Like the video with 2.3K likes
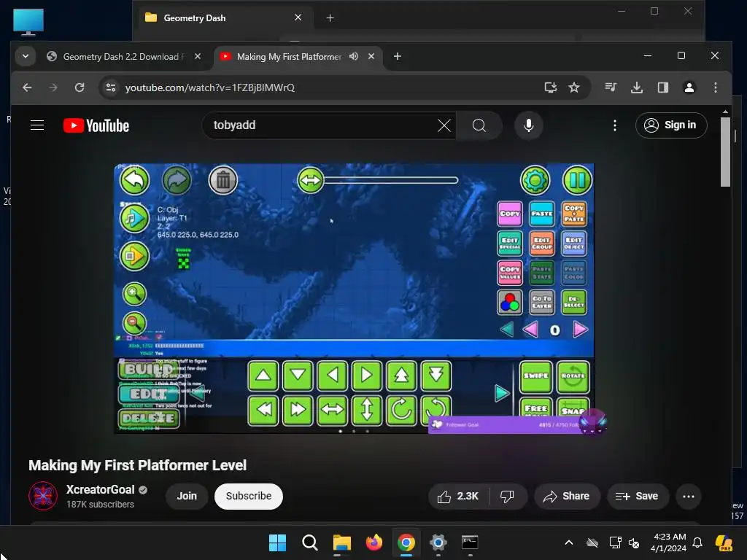The image size is (747, 560). (458, 496)
